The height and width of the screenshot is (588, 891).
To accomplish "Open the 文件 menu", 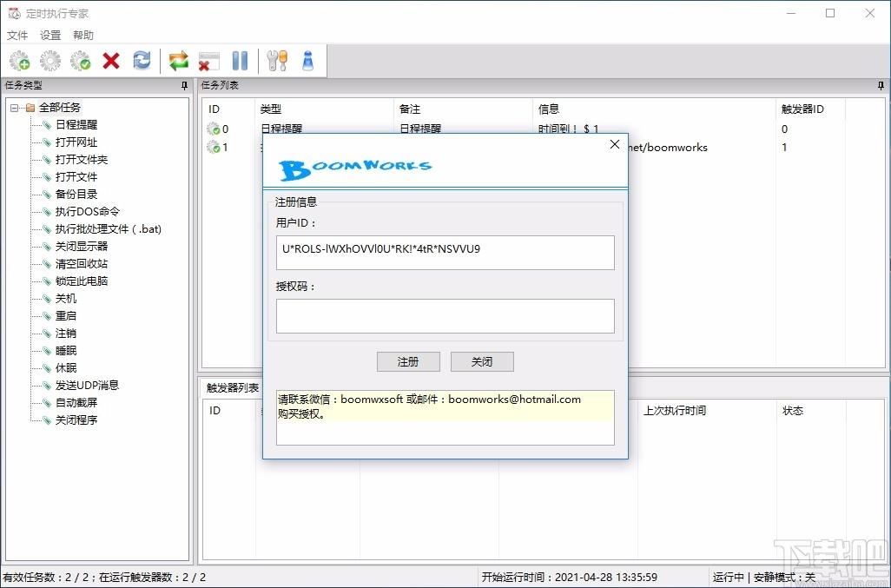I will pyautogui.click(x=17, y=36).
